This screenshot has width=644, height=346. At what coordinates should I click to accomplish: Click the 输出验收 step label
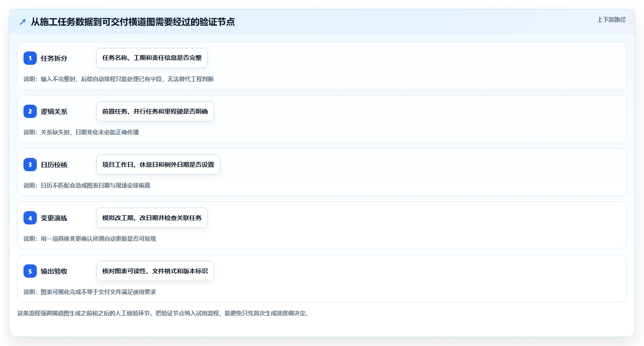click(x=54, y=271)
